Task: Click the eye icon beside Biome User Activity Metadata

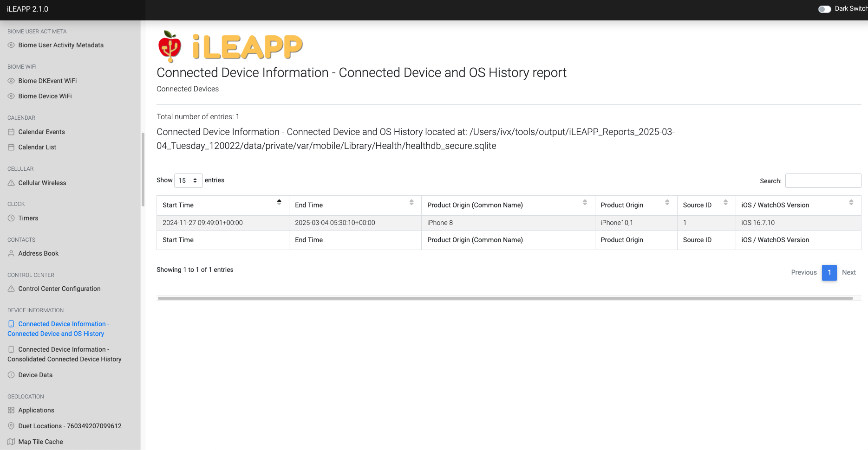Action: (x=11, y=45)
